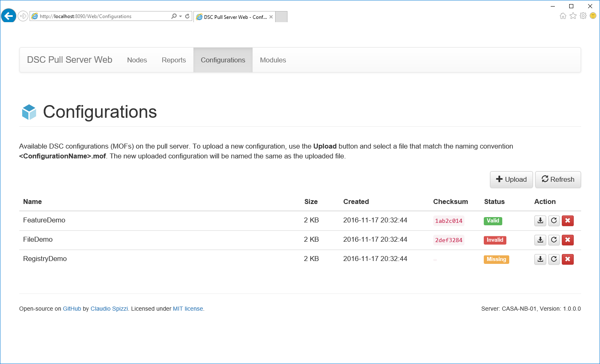Refresh checksum for RegistryDemo row
Image resolution: width=600 pixels, height=364 pixels.
(554, 259)
